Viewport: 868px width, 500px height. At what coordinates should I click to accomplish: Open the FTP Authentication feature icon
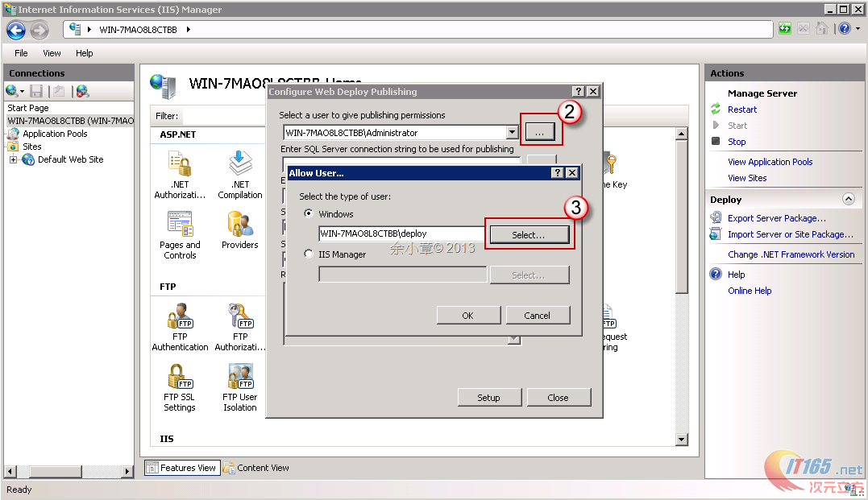click(180, 316)
